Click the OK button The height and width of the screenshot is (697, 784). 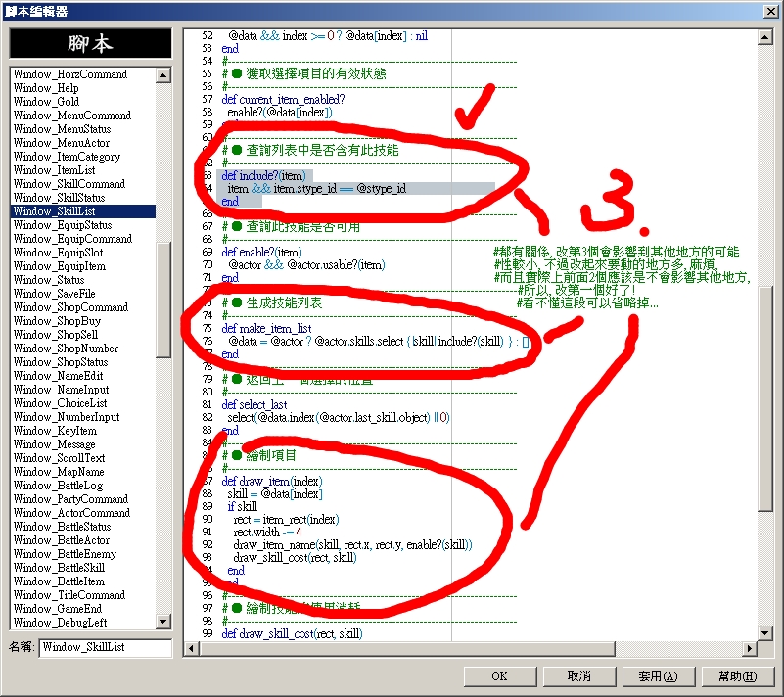tap(499, 676)
